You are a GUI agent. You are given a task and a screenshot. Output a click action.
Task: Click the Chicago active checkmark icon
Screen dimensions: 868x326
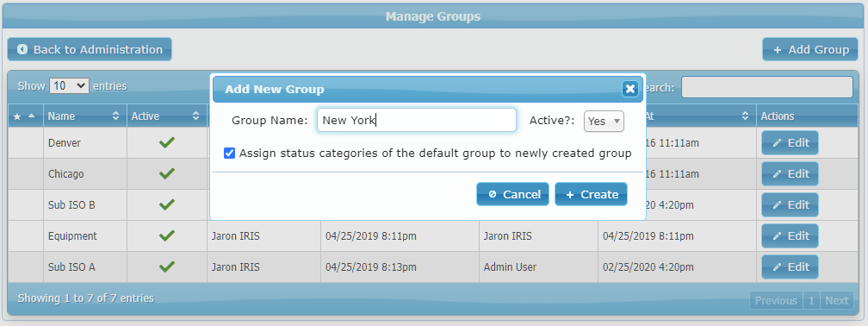pos(167,173)
